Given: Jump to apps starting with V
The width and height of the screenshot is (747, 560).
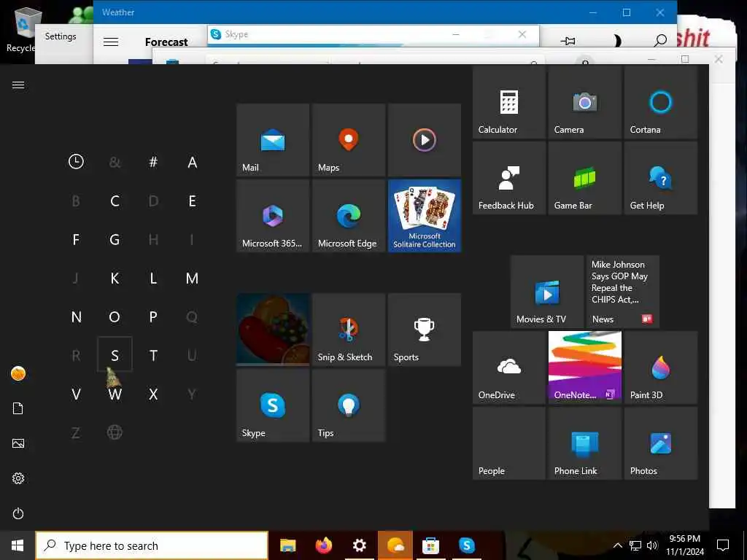Looking at the screenshot, I should (76, 394).
